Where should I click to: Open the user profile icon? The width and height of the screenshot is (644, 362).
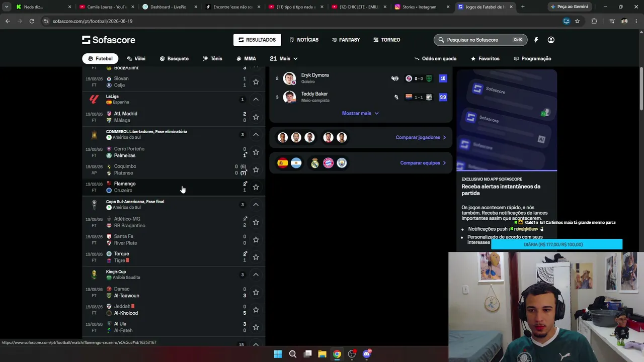pyautogui.click(x=551, y=40)
